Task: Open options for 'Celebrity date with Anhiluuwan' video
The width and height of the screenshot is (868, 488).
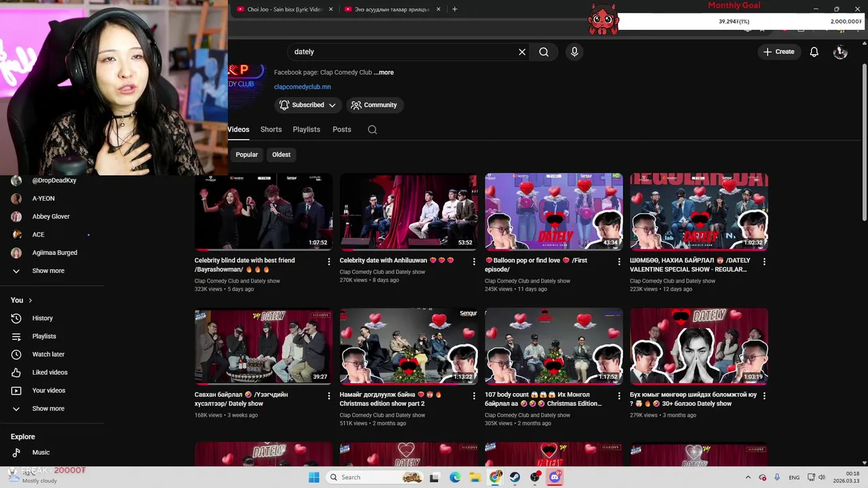Action: pyautogui.click(x=474, y=262)
